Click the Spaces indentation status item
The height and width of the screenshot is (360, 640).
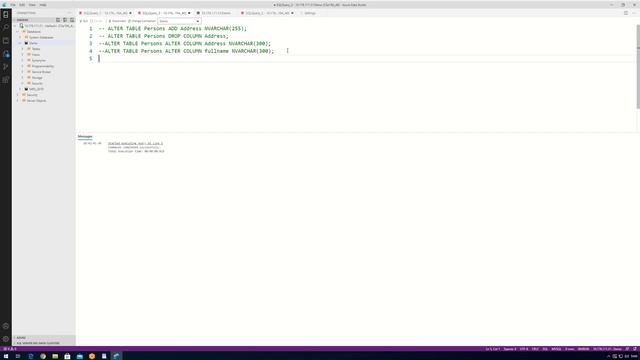pos(510,349)
